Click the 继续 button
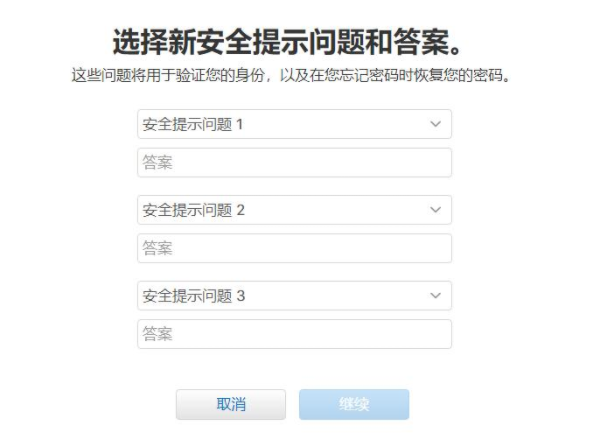Screen dimensions: 606x444 pos(354,404)
